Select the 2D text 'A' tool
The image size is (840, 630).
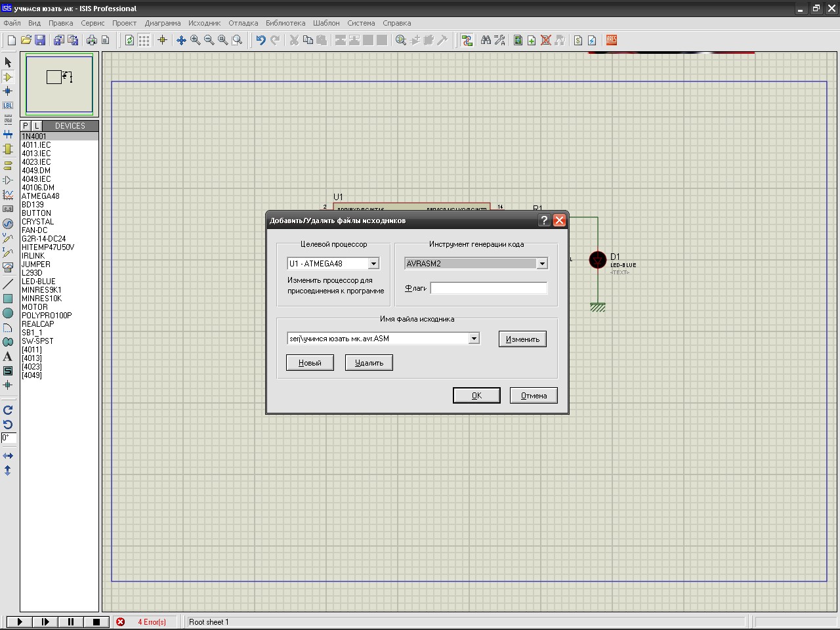[x=8, y=356]
